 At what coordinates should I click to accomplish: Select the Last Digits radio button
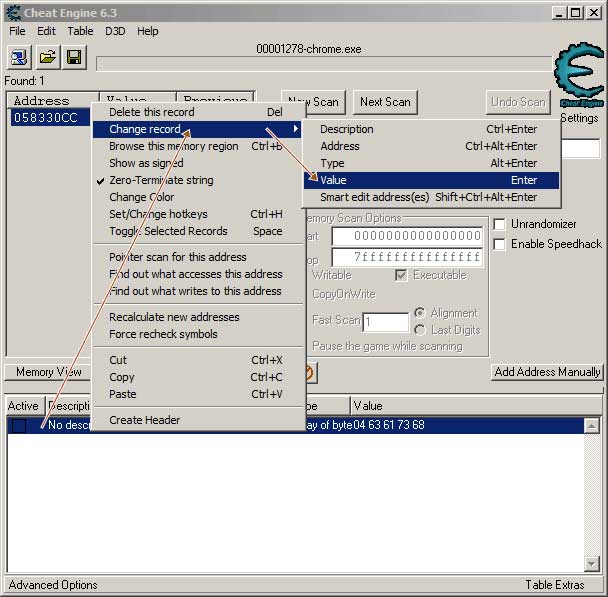[420, 330]
